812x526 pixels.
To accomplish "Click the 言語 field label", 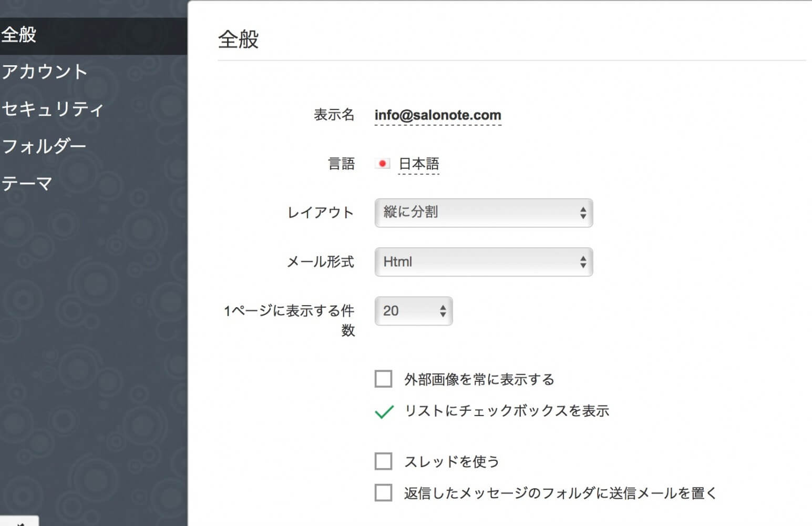I will (x=342, y=164).
